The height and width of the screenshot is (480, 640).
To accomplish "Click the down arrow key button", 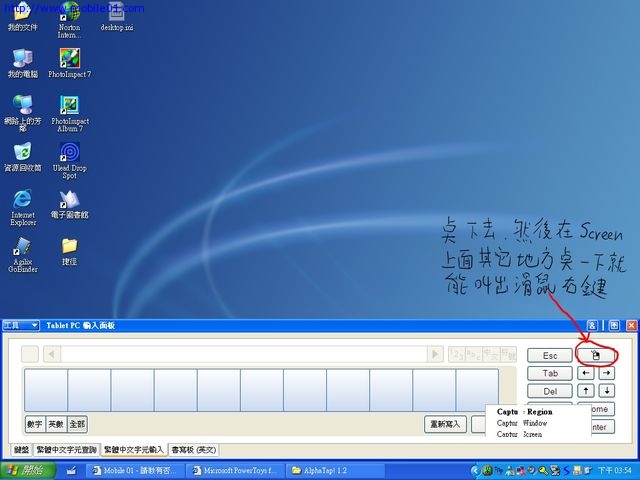I will [607, 391].
